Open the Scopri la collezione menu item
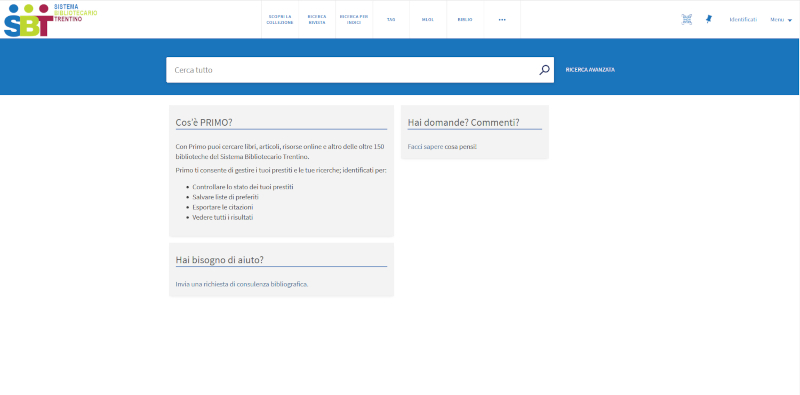 coord(280,19)
